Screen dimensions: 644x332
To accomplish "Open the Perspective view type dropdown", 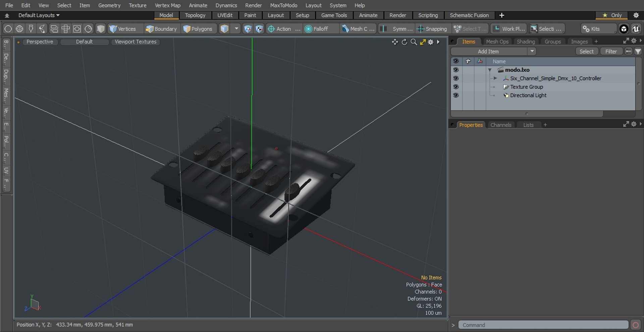I will tap(40, 42).
